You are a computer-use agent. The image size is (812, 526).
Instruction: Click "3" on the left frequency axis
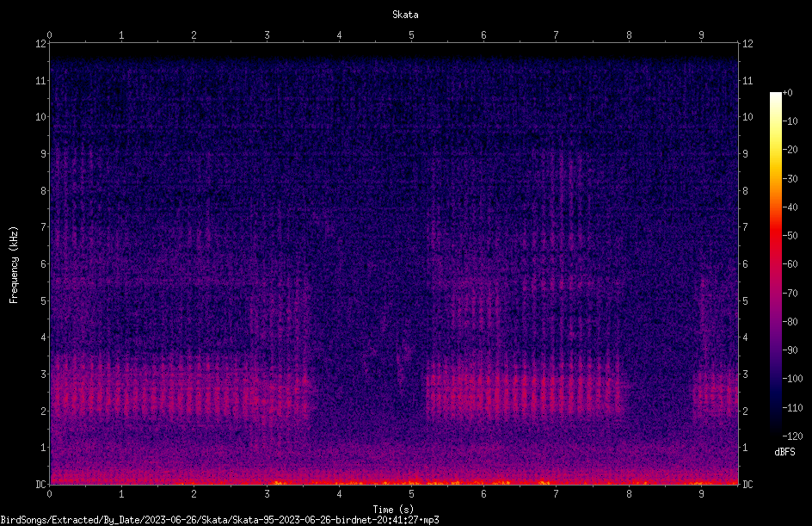pyautogui.click(x=44, y=374)
